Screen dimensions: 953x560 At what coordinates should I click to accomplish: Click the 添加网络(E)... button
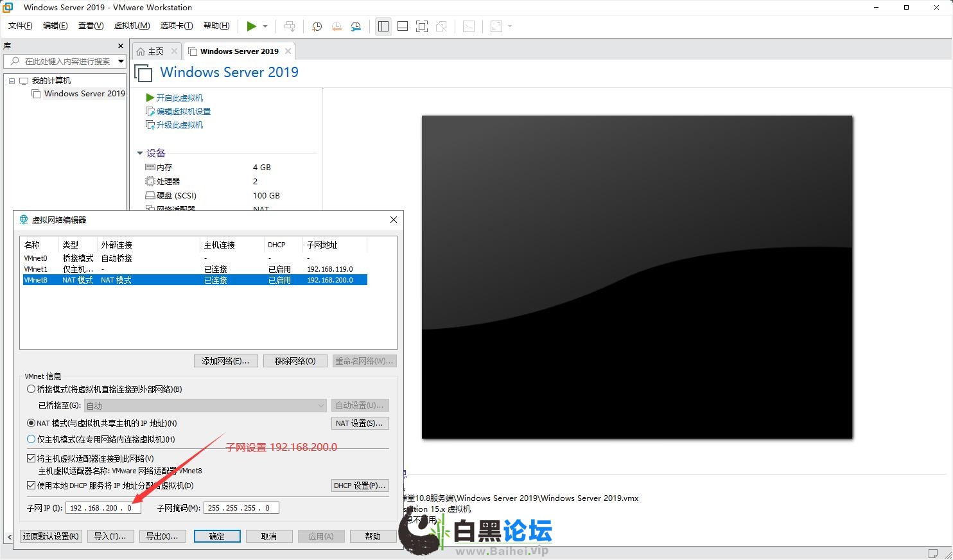[x=226, y=361]
